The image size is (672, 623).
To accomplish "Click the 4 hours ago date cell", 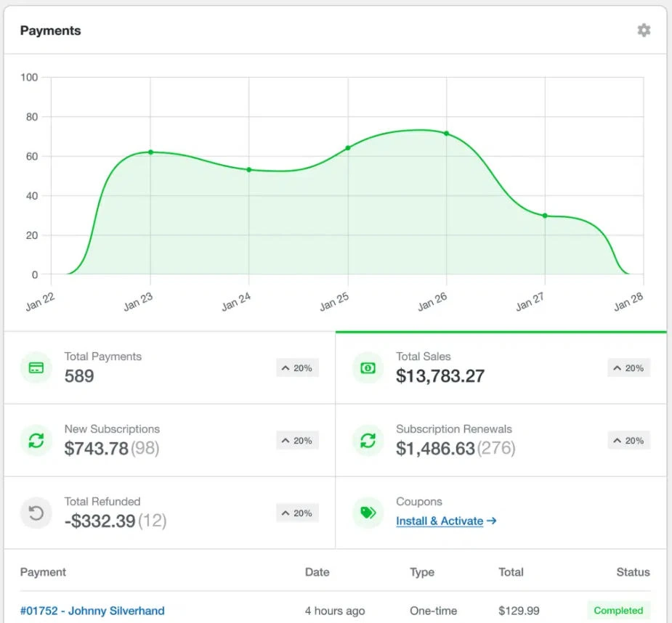I will pyautogui.click(x=335, y=611).
